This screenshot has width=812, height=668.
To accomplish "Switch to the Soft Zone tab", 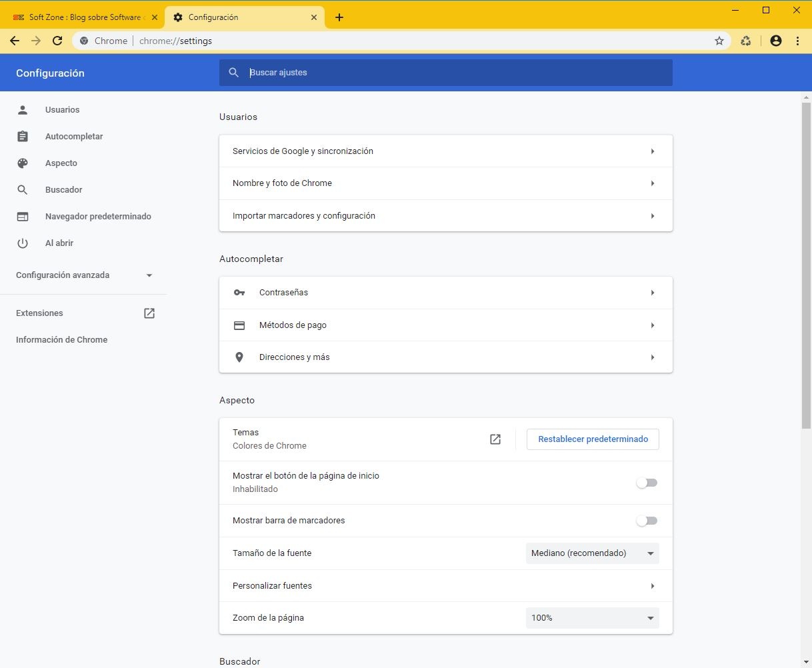I will (85, 17).
